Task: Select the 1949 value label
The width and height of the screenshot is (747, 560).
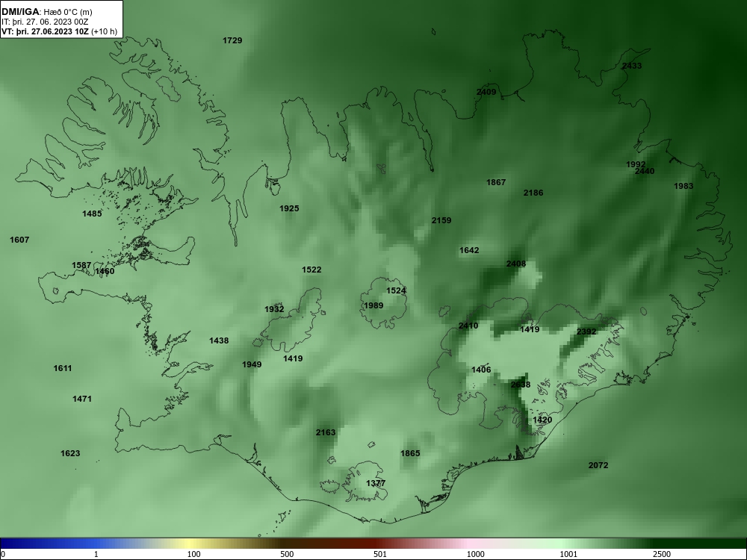Action: pyautogui.click(x=252, y=364)
